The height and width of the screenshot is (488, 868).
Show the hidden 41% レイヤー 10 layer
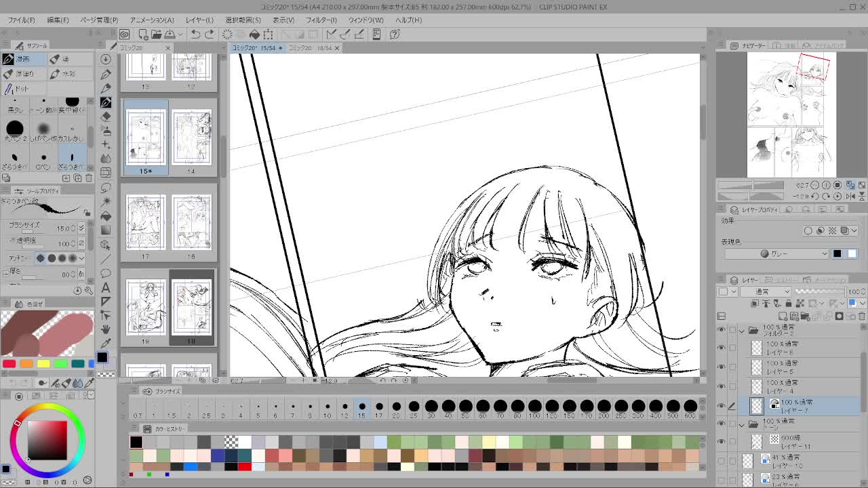pos(721,462)
